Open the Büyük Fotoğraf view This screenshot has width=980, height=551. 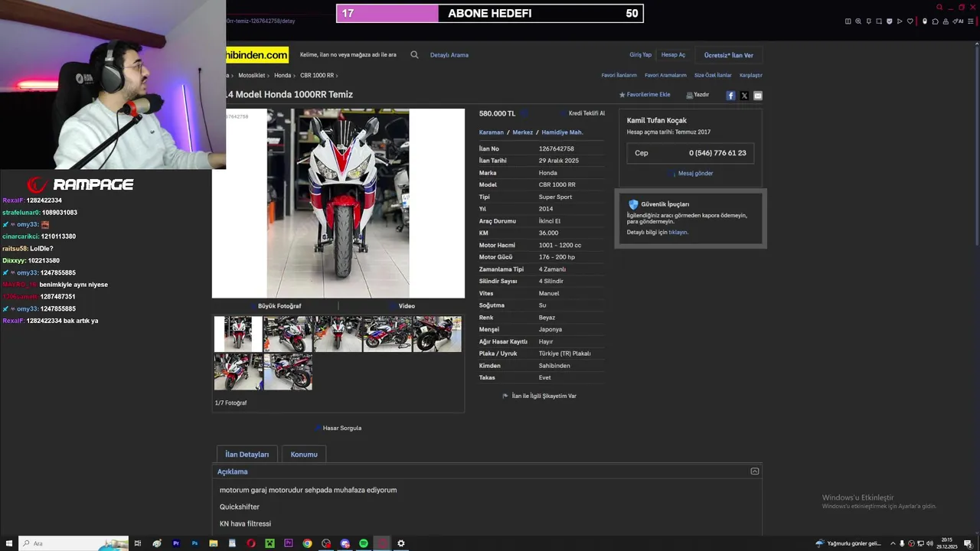point(279,306)
